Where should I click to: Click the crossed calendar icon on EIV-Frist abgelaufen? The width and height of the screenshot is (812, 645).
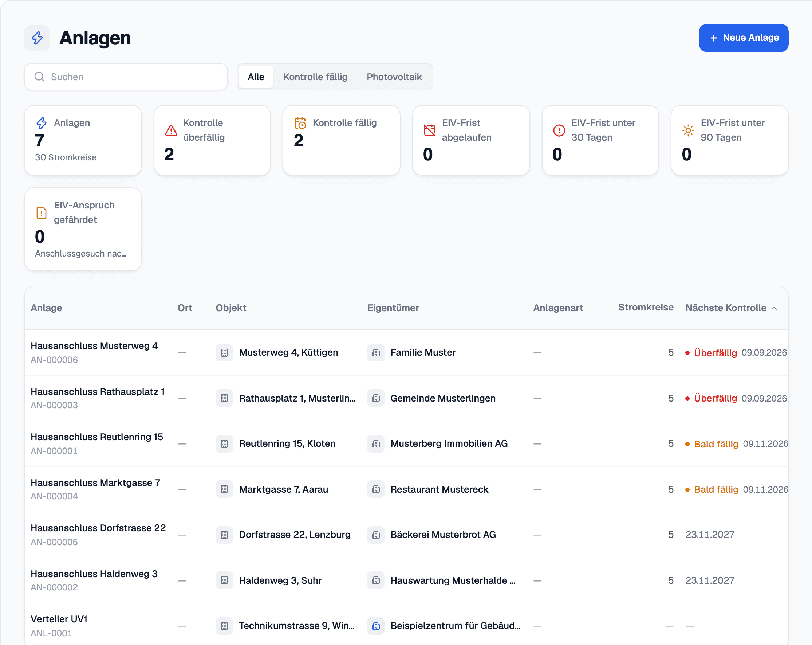tap(430, 130)
